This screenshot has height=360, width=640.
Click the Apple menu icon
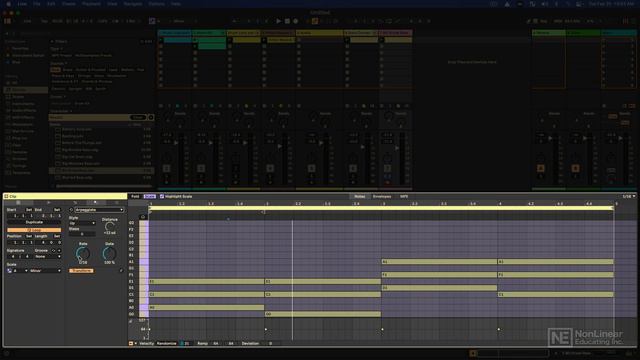click(x=8, y=4)
